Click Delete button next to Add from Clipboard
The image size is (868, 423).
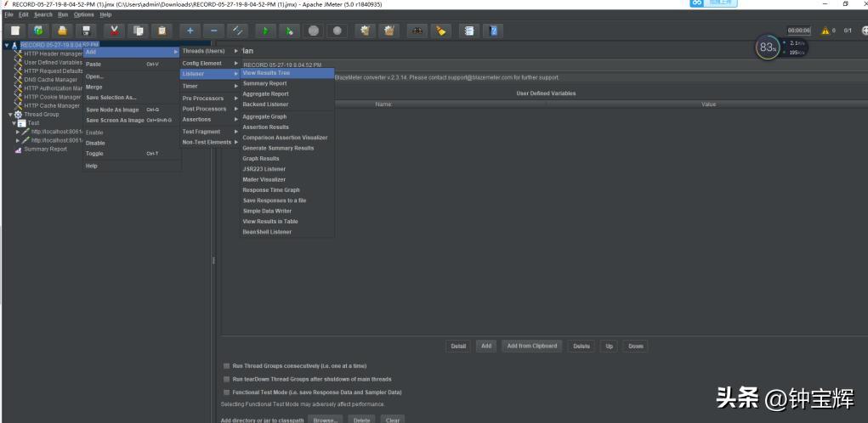click(x=582, y=347)
